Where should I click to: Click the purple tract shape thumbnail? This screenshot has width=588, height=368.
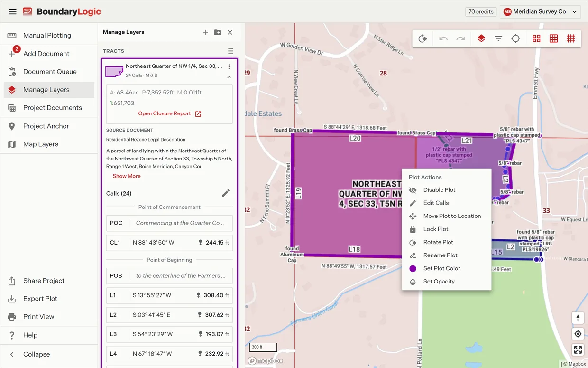114,72
